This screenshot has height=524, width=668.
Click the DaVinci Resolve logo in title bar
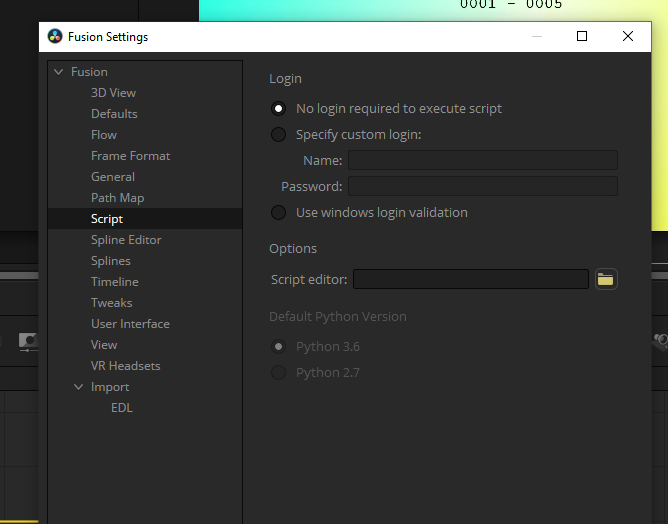pyautogui.click(x=55, y=37)
